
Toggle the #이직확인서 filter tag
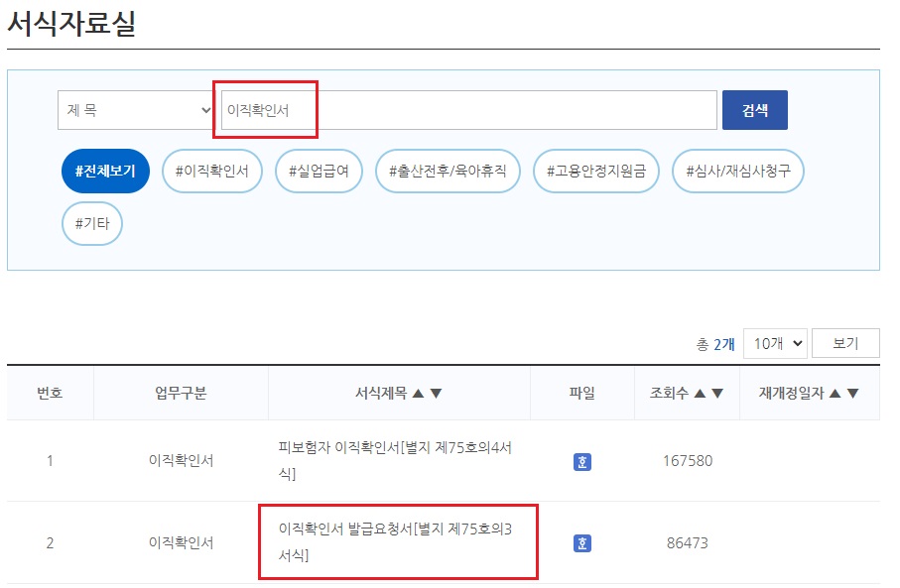210,171
